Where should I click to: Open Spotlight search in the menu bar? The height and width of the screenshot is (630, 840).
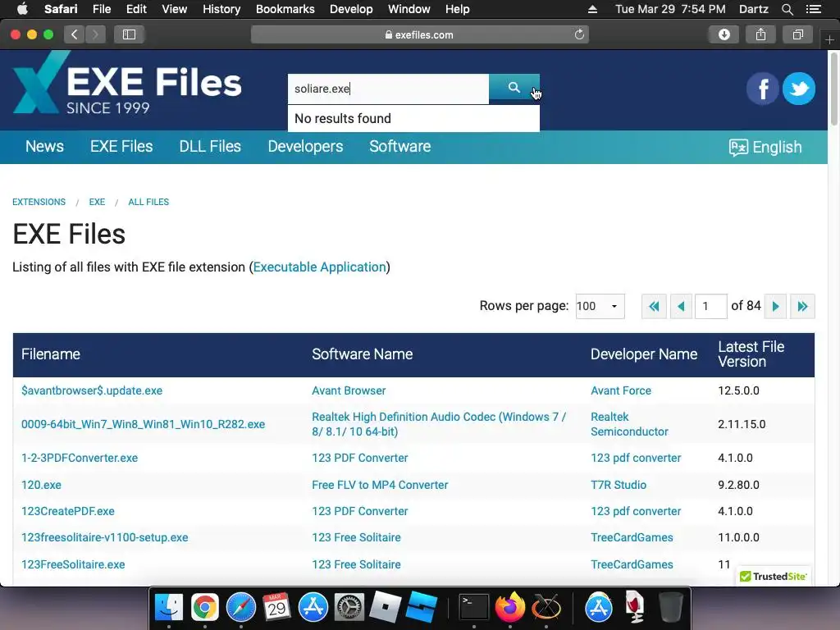(x=787, y=9)
